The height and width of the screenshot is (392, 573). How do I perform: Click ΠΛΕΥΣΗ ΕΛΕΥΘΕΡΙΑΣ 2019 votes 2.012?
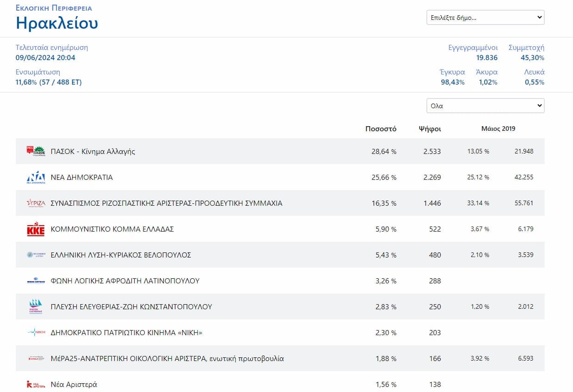point(525,306)
